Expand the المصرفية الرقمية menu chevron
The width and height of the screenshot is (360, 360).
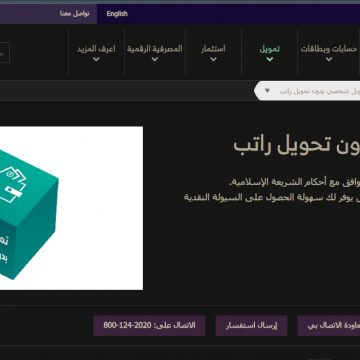pos(155,60)
